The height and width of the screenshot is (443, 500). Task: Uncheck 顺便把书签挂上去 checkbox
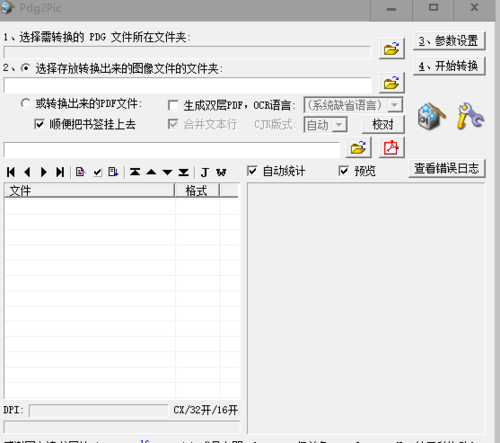click(x=39, y=124)
